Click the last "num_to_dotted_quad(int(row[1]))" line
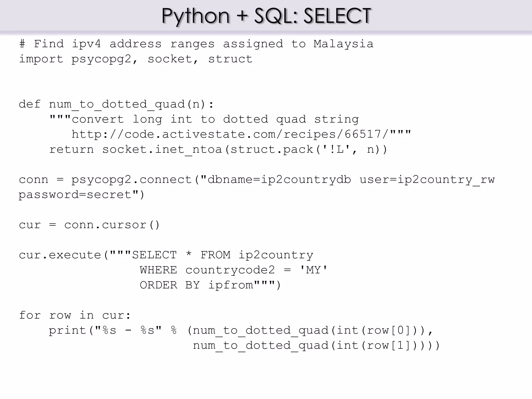The height and width of the screenshot is (399, 532). [316, 345]
